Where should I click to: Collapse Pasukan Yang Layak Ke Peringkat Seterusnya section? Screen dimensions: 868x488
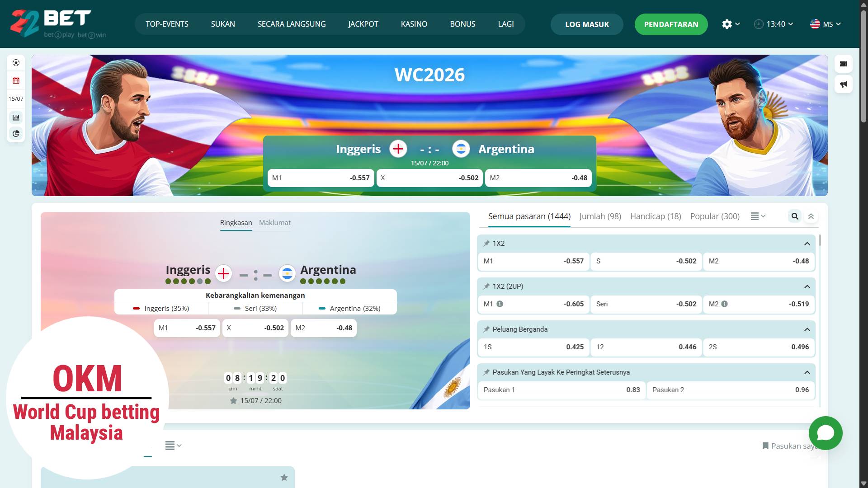(807, 372)
